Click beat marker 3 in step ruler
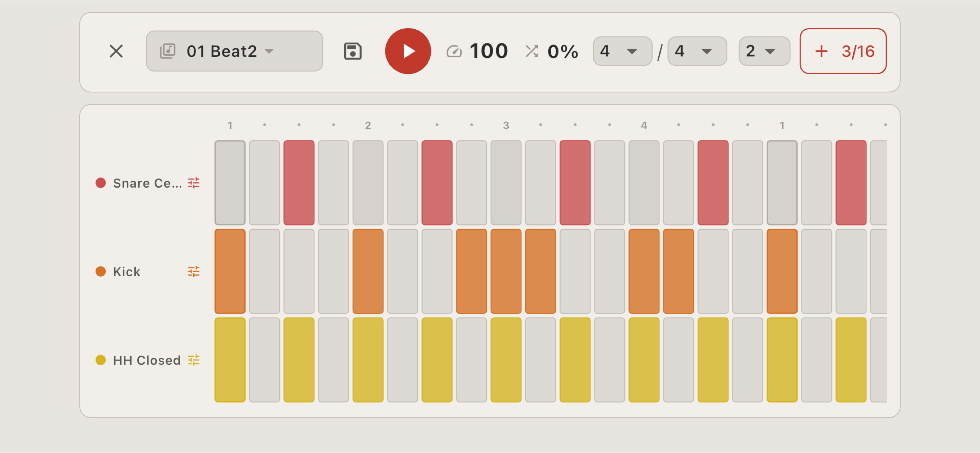 (x=506, y=125)
